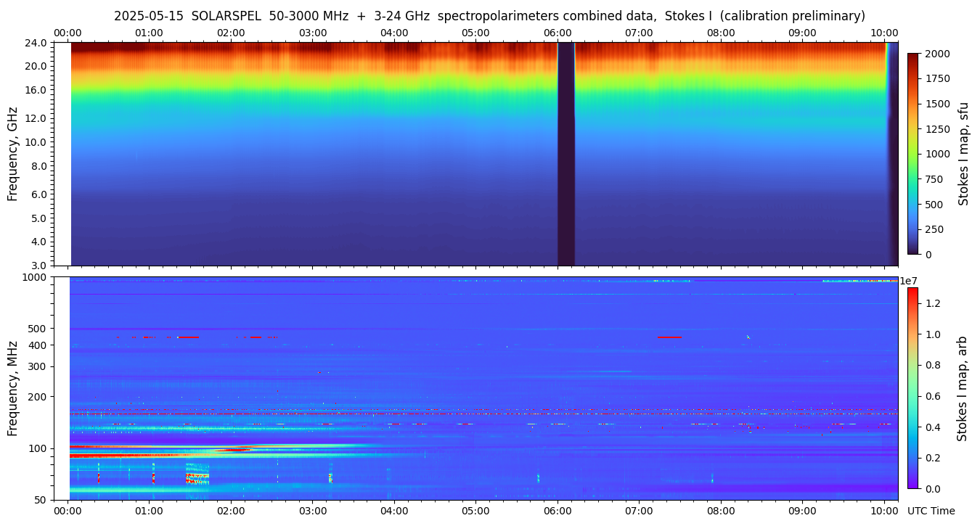
Task: Click the 24.0 tick label on the GHz axis
Action: (36, 43)
